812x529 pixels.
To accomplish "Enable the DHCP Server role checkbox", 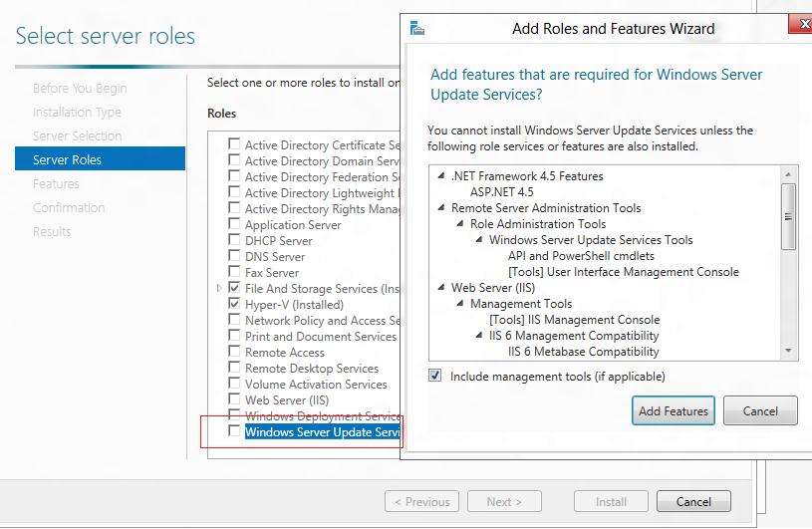I will (234, 240).
